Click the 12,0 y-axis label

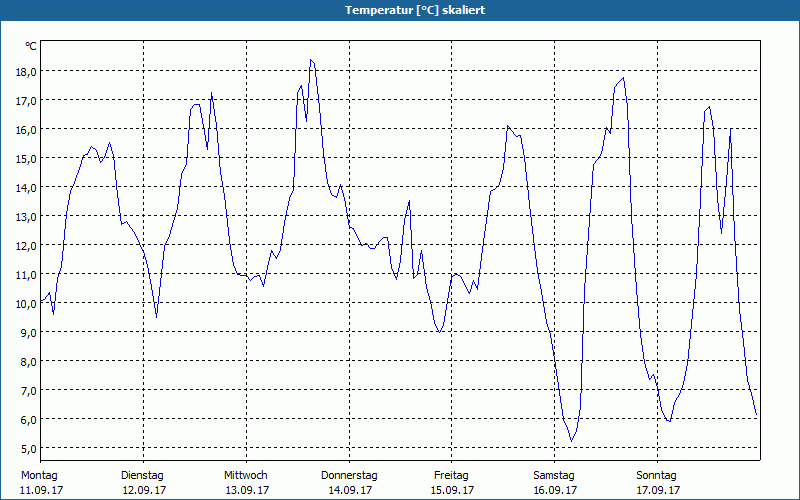[x=26, y=246]
